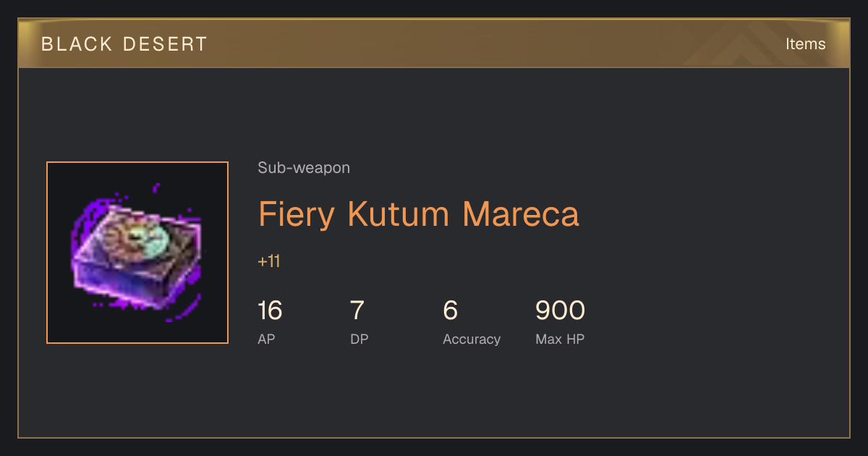This screenshot has width=868, height=456.
Task: Click the DP stat label
Action: tap(359, 339)
